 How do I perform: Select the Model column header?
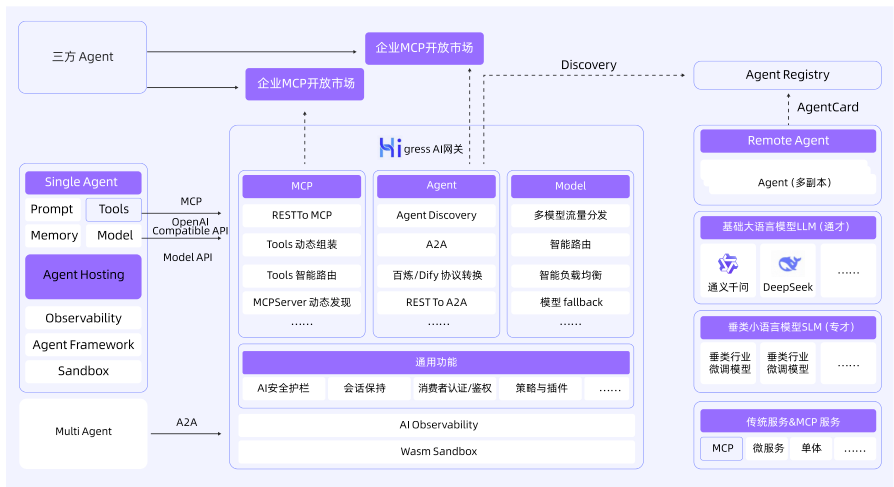(x=570, y=186)
